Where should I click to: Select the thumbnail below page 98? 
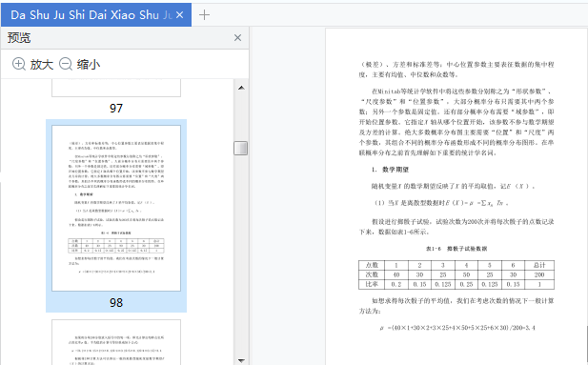tap(116, 342)
